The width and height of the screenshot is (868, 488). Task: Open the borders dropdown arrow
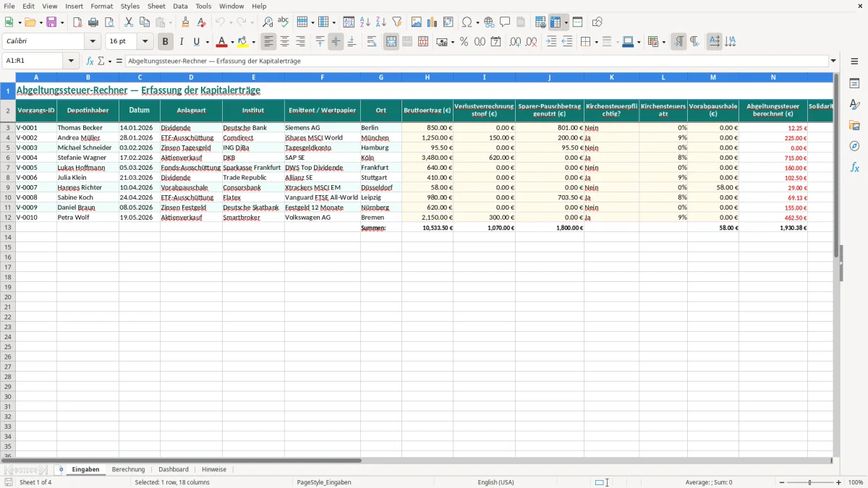point(596,42)
